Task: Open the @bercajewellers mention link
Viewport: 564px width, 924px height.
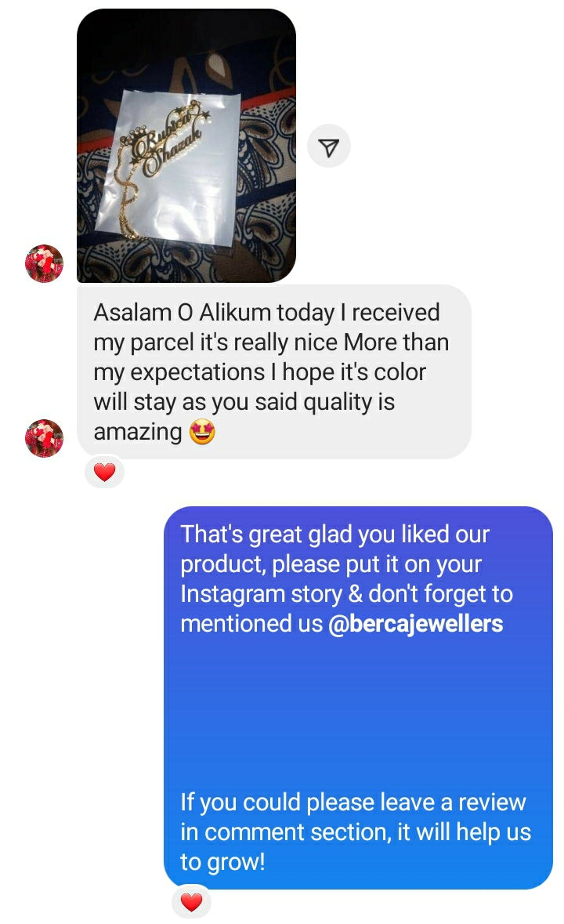Action: [415, 624]
